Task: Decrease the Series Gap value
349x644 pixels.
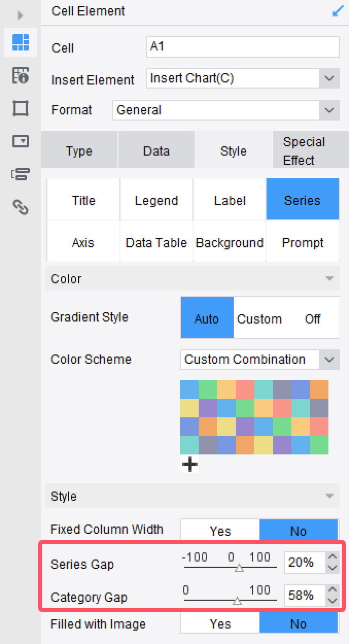Action: (333, 568)
